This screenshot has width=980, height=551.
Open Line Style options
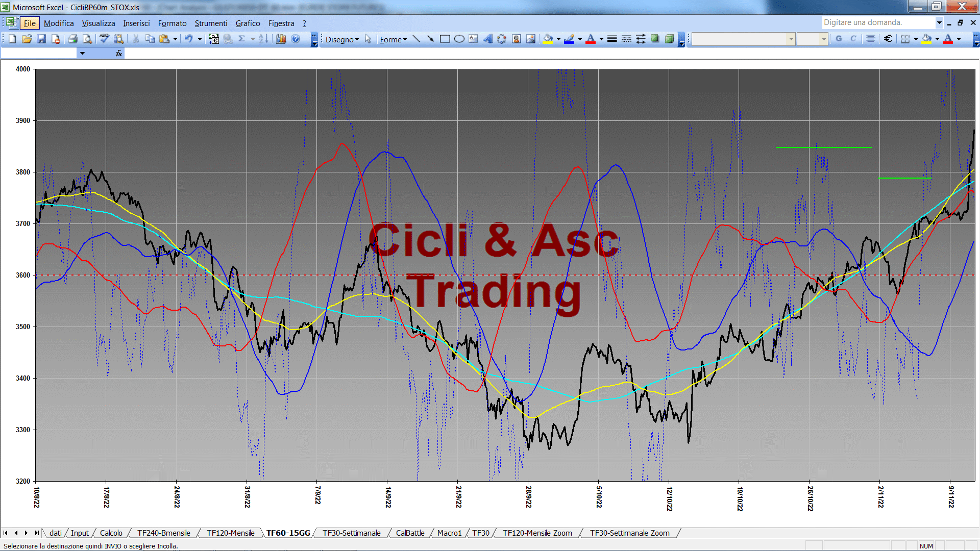pos(612,39)
